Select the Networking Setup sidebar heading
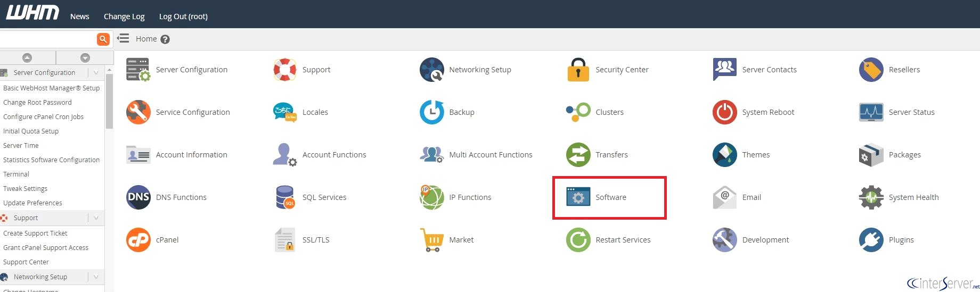980x292 pixels. coord(40,277)
